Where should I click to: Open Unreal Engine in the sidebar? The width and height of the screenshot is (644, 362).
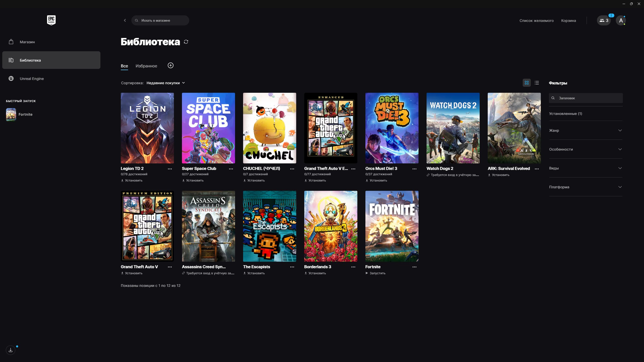pos(51,78)
